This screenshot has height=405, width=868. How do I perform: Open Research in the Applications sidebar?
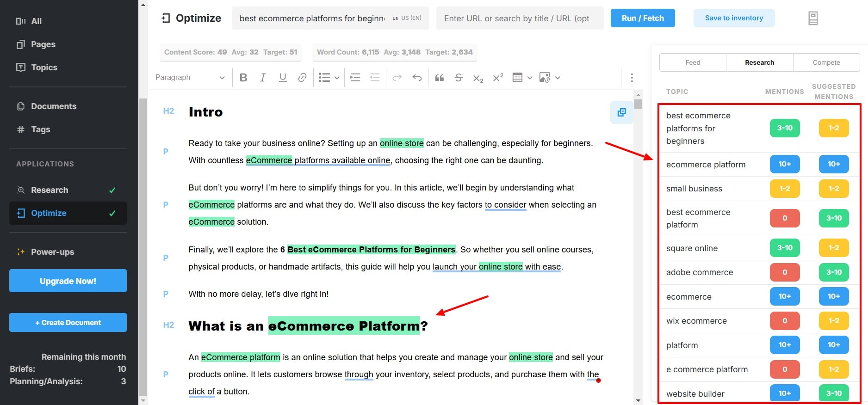coord(50,190)
